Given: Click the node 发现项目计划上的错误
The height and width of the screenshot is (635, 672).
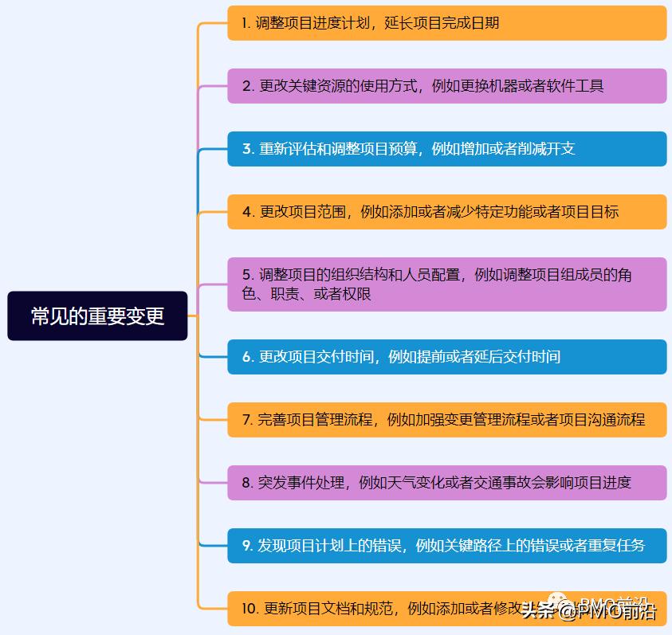Looking at the screenshot, I should pos(445,547).
